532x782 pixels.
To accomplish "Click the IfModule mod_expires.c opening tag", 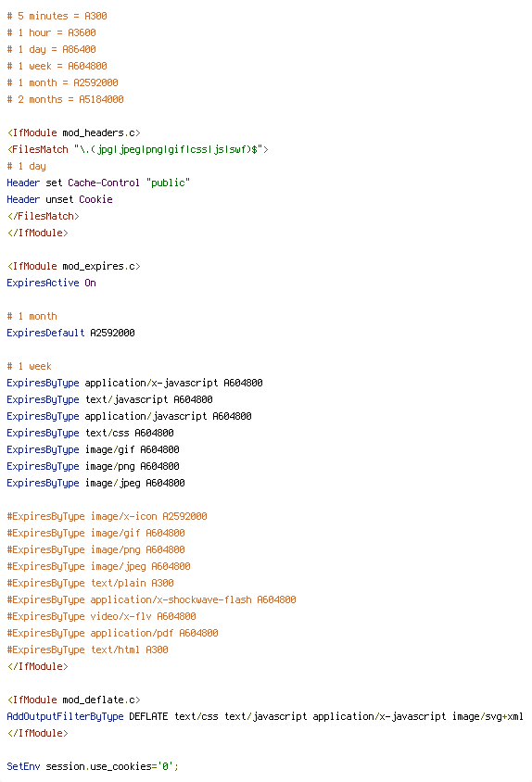I will click(x=74, y=266).
